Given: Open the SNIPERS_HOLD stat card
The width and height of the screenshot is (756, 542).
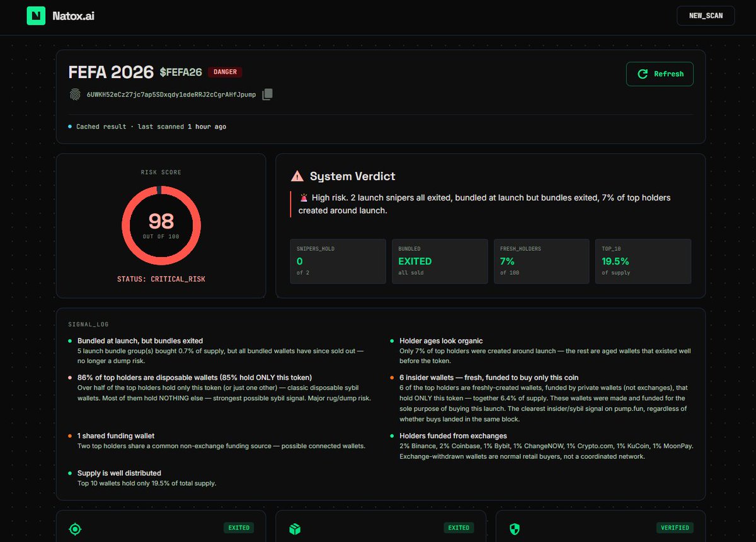Looking at the screenshot, I should click(x=338, y=261).
